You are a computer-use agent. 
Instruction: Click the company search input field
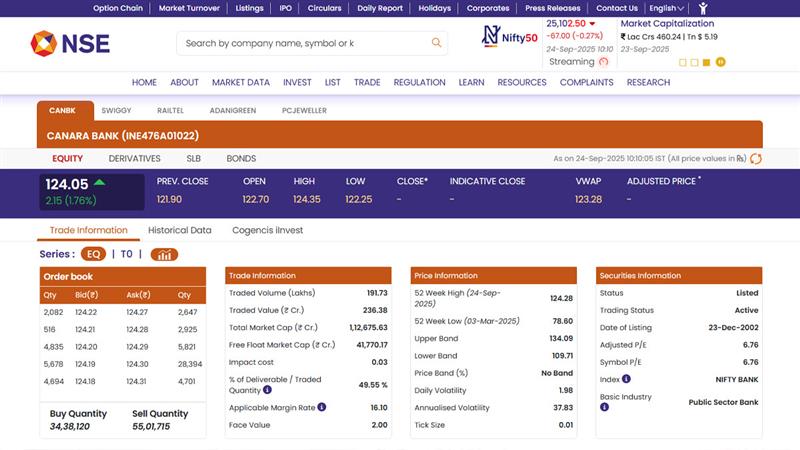pos(300,43)
